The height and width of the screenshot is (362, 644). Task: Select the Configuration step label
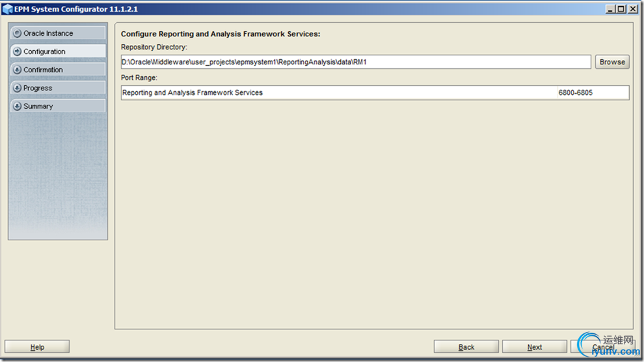pos(44,51)
